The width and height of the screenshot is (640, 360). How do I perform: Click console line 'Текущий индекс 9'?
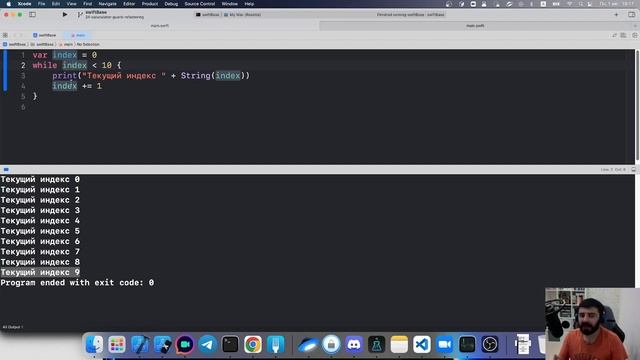40,272
